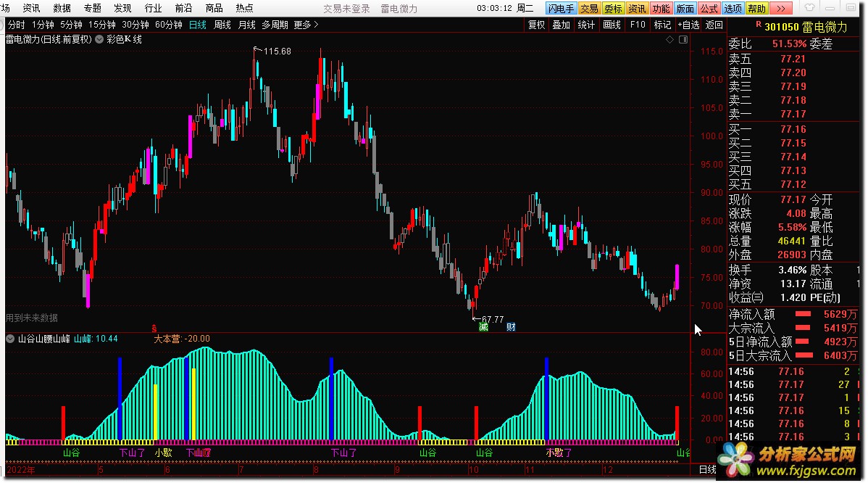
Task: Click the 交易未登录 status text
Action: [346, 9]
